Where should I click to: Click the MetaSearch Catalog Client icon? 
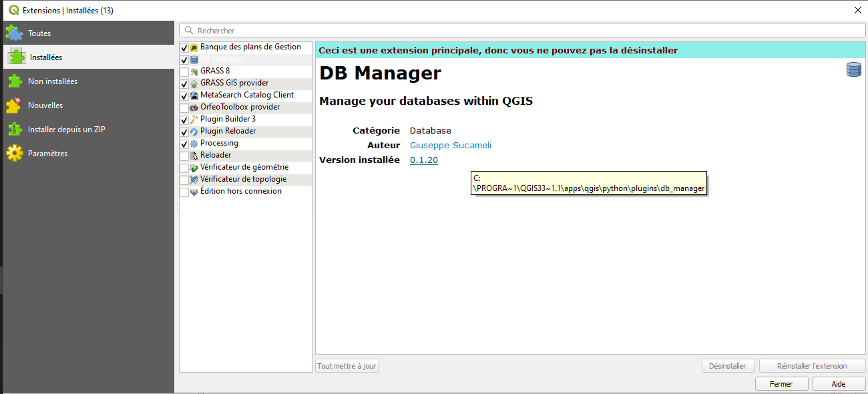click(x=194, y=95)
